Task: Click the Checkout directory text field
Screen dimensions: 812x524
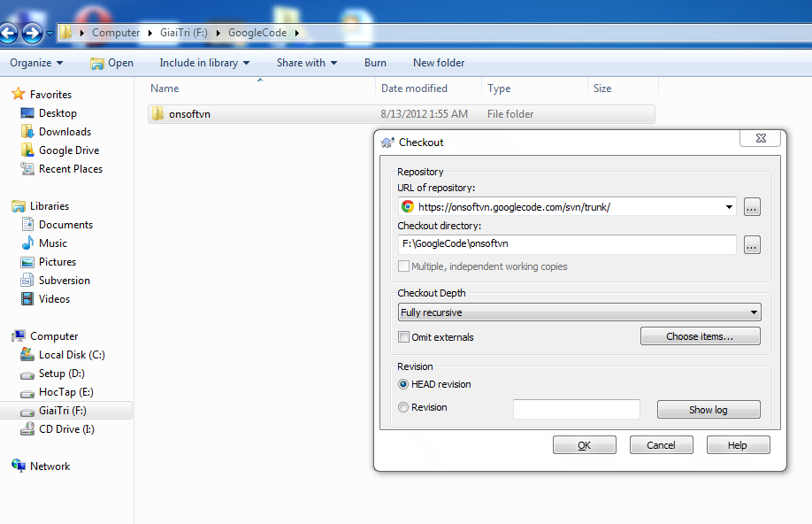Action: click(566, 244)
